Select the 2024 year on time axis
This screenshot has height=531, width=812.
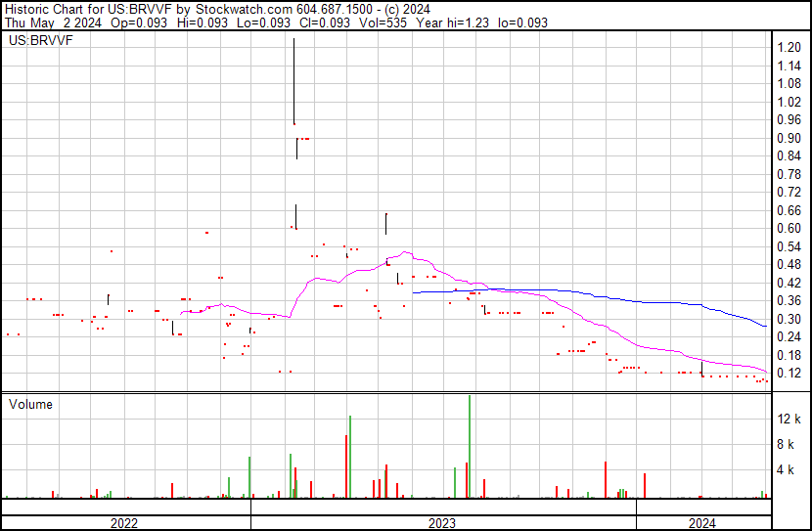702,523
